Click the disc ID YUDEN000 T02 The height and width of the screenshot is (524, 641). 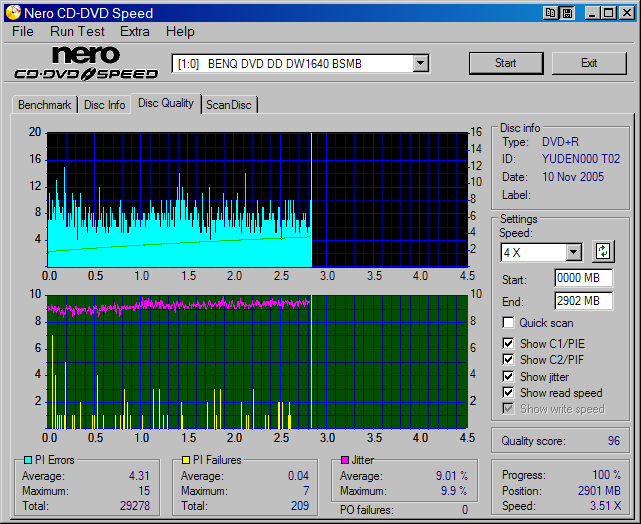click(581, 159)
